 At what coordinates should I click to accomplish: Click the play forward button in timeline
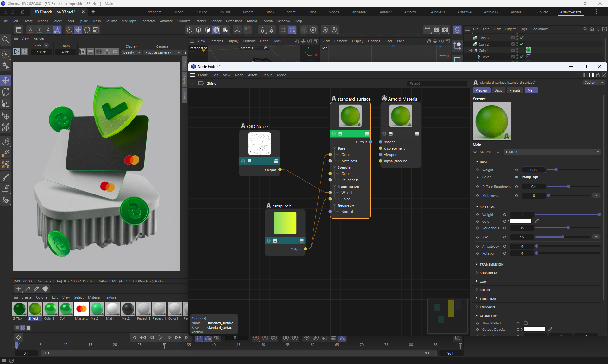coord(160,337)
